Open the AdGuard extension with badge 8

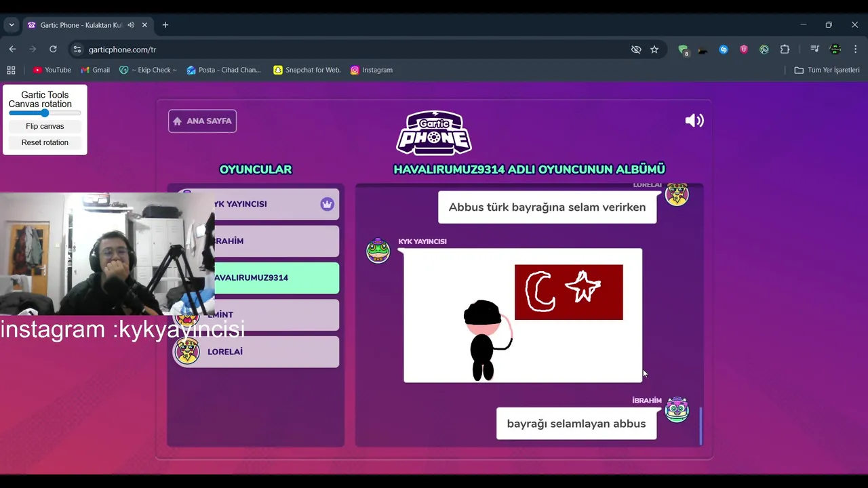pyautogui.click(x=684, y=49)
